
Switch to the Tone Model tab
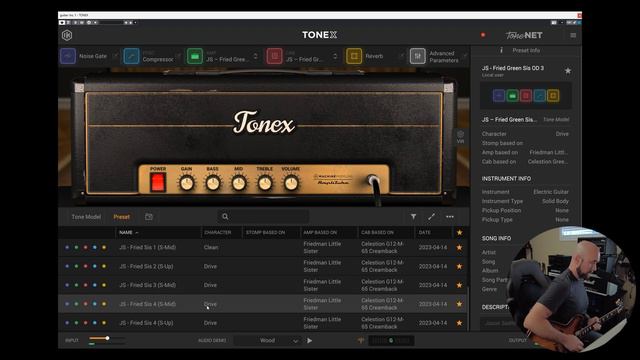(x=86, y=217)
